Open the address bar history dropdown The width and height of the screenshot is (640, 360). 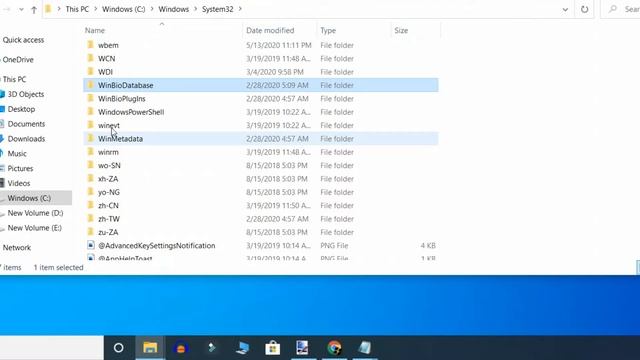click(x=565, y=9)
